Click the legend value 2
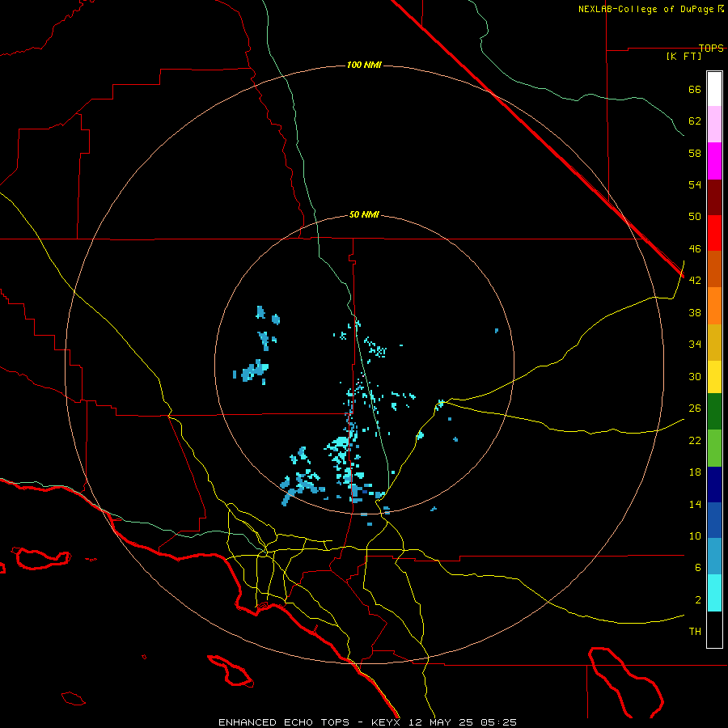728x728 pixels. click(698, 600)
